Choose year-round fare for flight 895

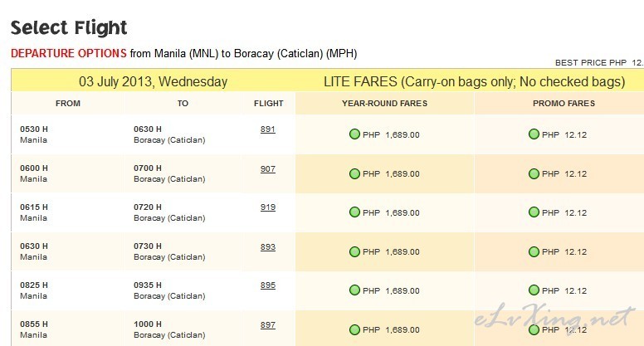(x=354, y=290)
